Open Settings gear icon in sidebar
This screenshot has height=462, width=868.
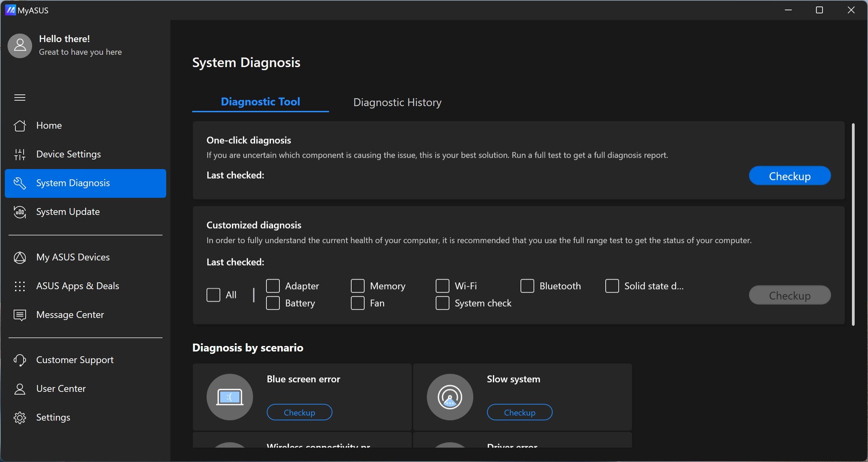pos(20,418)
